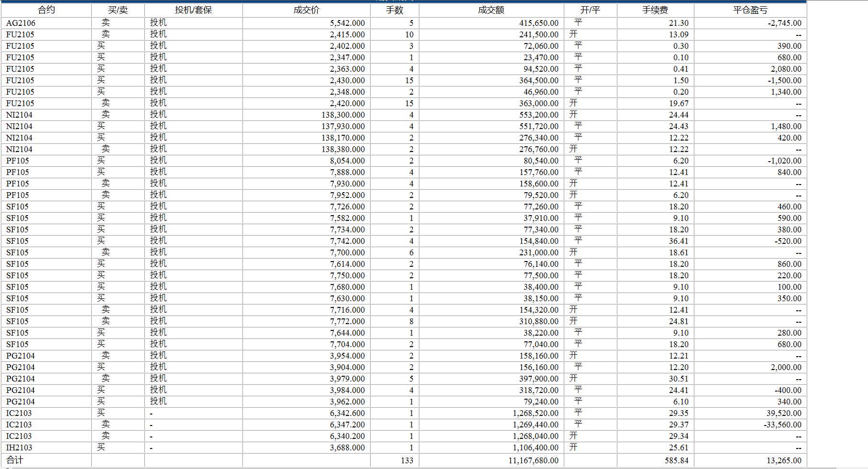Click the total amount 11,167,680.00
The image size is (868, 469).
pos(533,460)
